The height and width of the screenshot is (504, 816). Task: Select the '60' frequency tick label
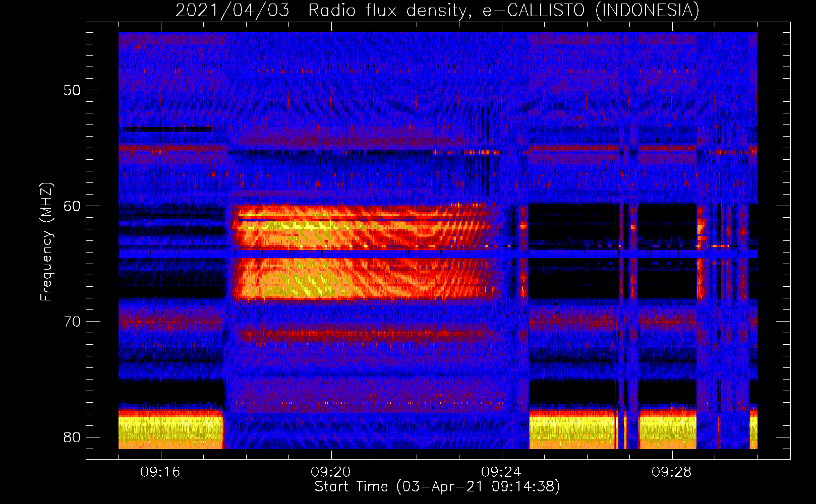[x=72, y=206]
